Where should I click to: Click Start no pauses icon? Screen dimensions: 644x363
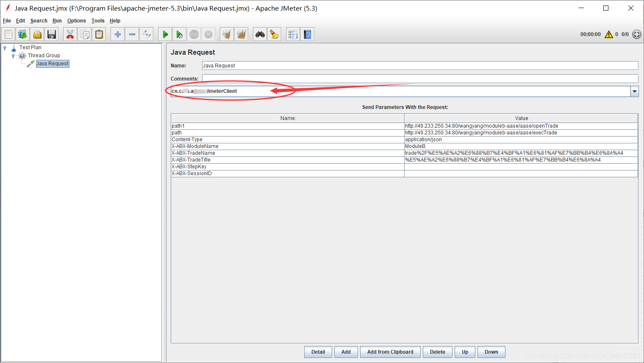pyautogui.click(x=180, y=34)
